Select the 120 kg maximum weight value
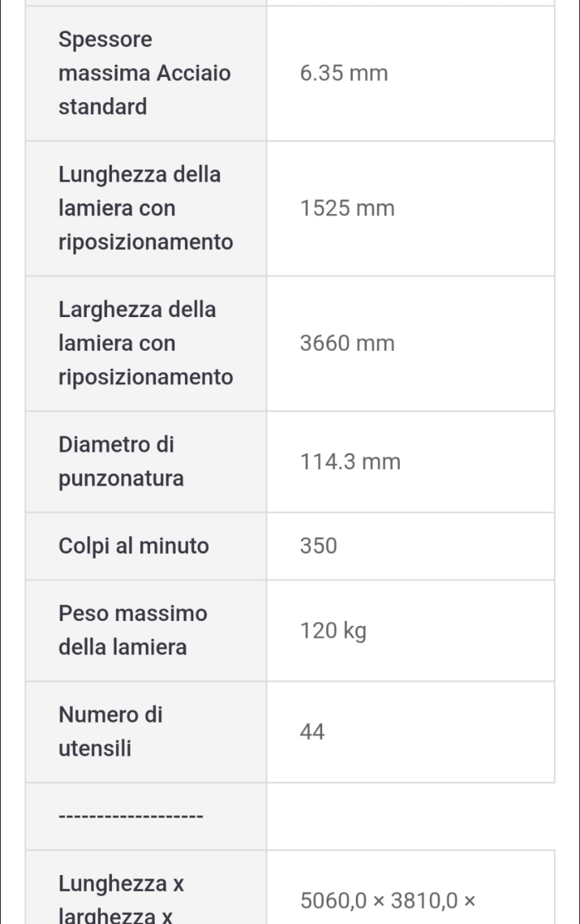 pyautogui.click(x=333, y=631)
